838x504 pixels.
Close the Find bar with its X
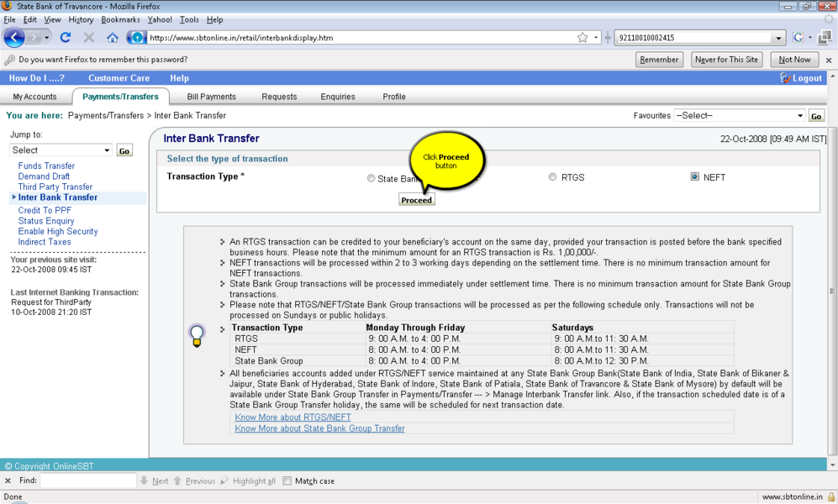tap(8, 481)
